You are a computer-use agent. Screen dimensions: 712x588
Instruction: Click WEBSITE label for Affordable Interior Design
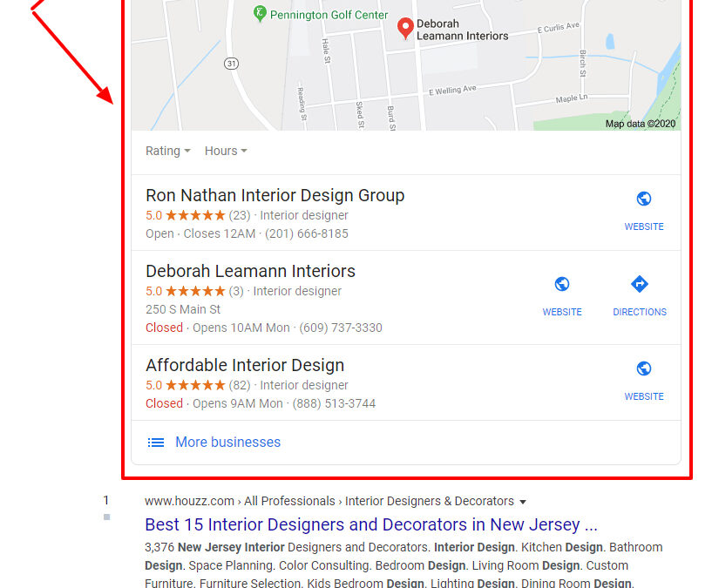[x=643, y=396]
